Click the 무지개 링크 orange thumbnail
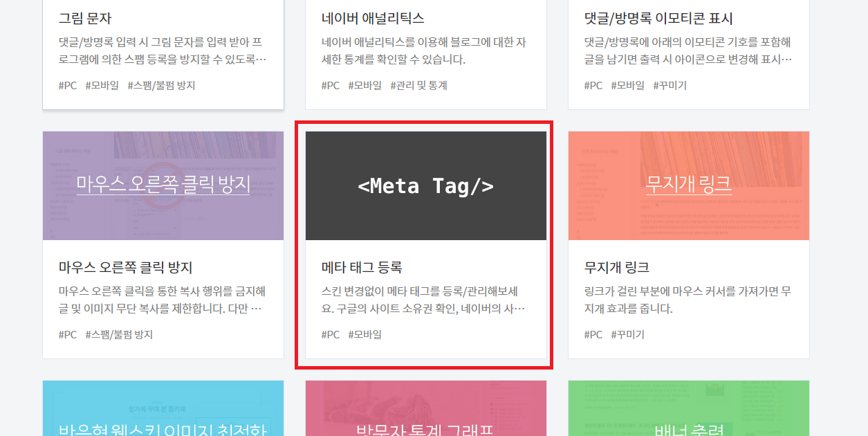 [x=689, y=185]
